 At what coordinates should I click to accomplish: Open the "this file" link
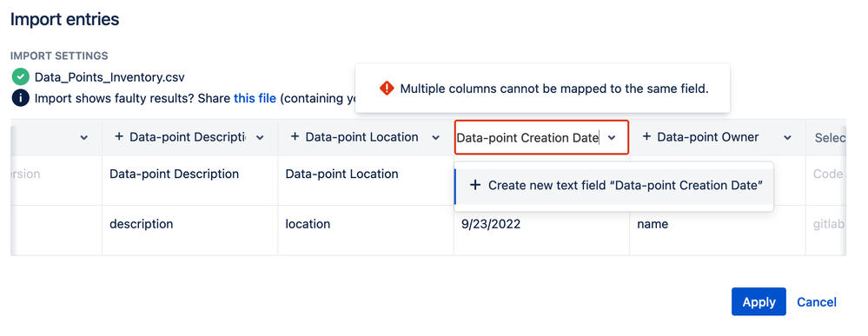(x=255, y=98)
